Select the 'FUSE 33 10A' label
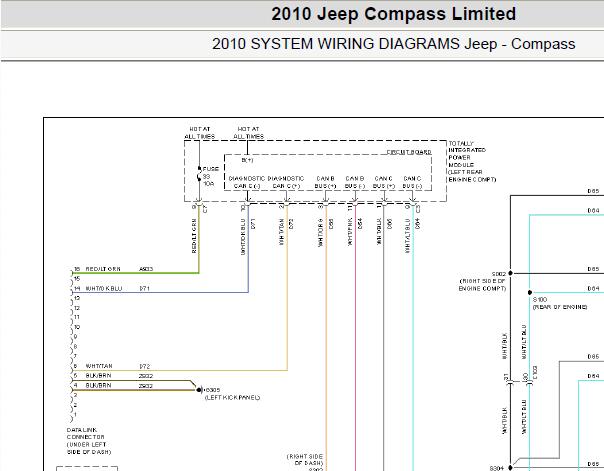 pyautogui.click(x=210, y=176)
